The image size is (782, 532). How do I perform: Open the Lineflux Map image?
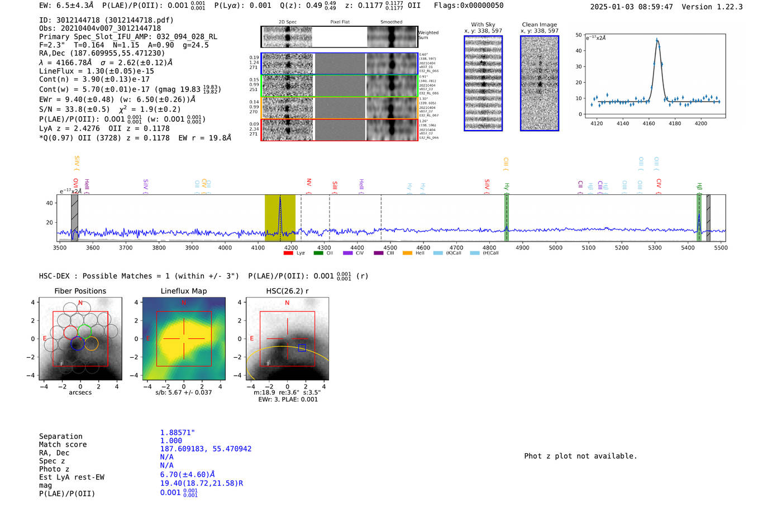click(x=184, y=339)
